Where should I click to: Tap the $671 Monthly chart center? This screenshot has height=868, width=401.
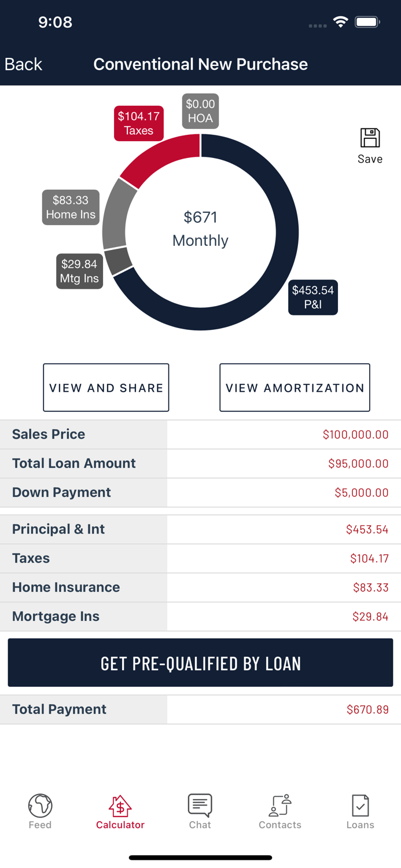200,229
